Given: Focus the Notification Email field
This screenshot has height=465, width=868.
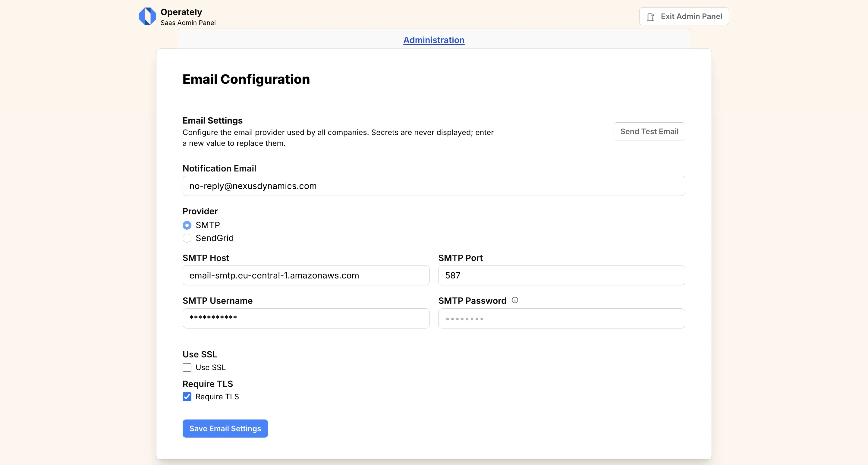Looking at the screenshot, I should [x=434, y=186].
